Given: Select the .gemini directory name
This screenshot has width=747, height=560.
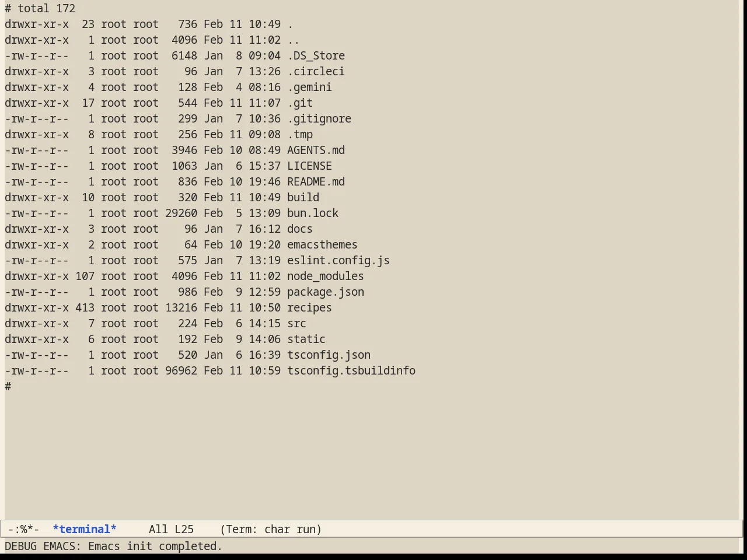Looking at the screenshot, I should pos(309,87).
